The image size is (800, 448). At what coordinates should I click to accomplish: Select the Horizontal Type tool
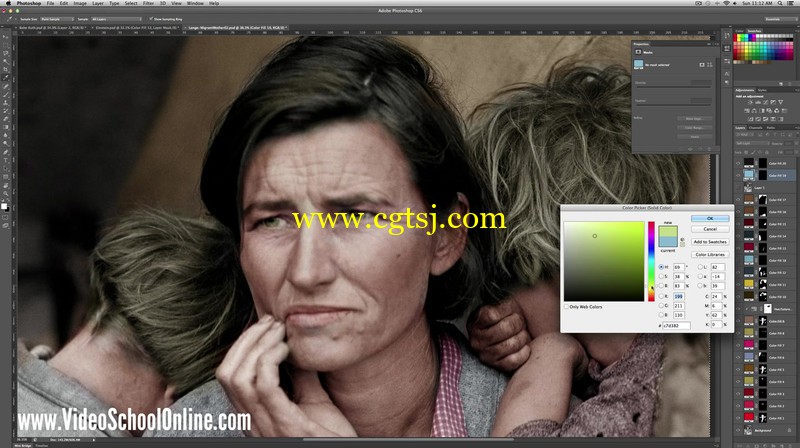(x=6, y=160)
